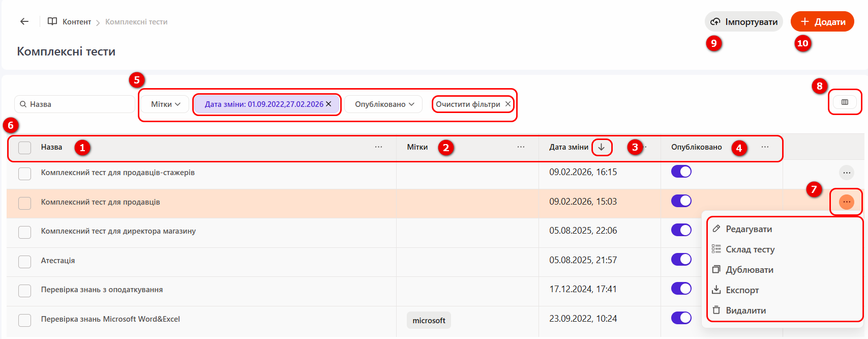Choose Редагувати from the context menu
This screenshot has height=339, width=868.
coord(749,229)
